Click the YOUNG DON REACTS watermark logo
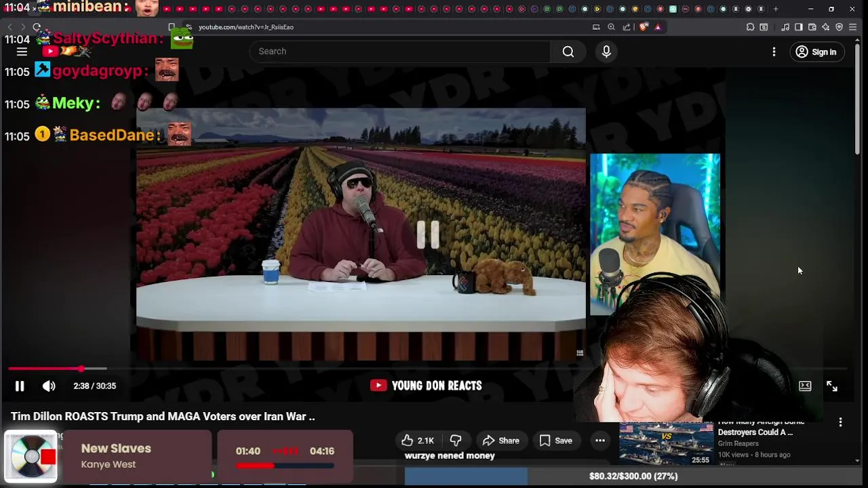The image size is (868, 488). [426, 386]
